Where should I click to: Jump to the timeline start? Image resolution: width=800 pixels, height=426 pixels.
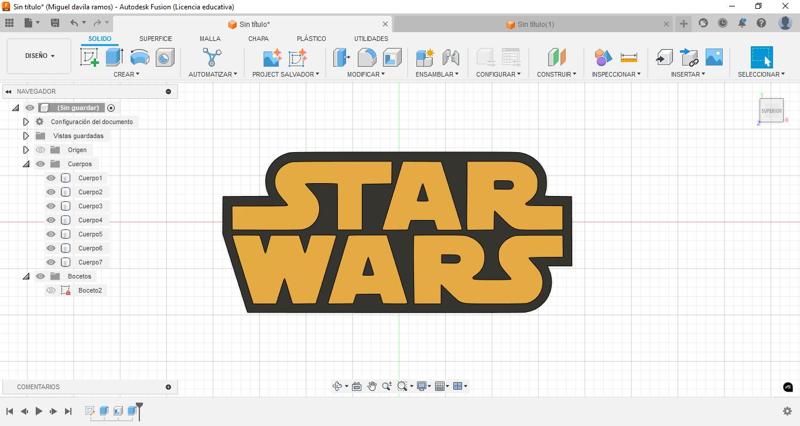[x=9, y=411]
